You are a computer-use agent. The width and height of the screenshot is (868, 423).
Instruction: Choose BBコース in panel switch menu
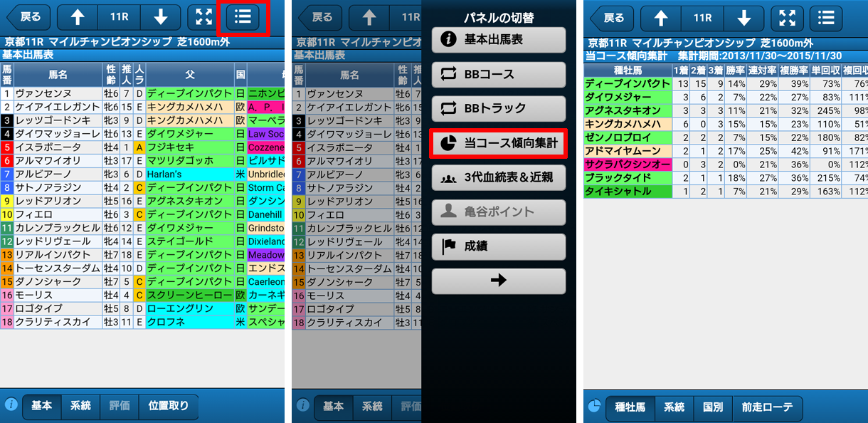click(498, 74)
